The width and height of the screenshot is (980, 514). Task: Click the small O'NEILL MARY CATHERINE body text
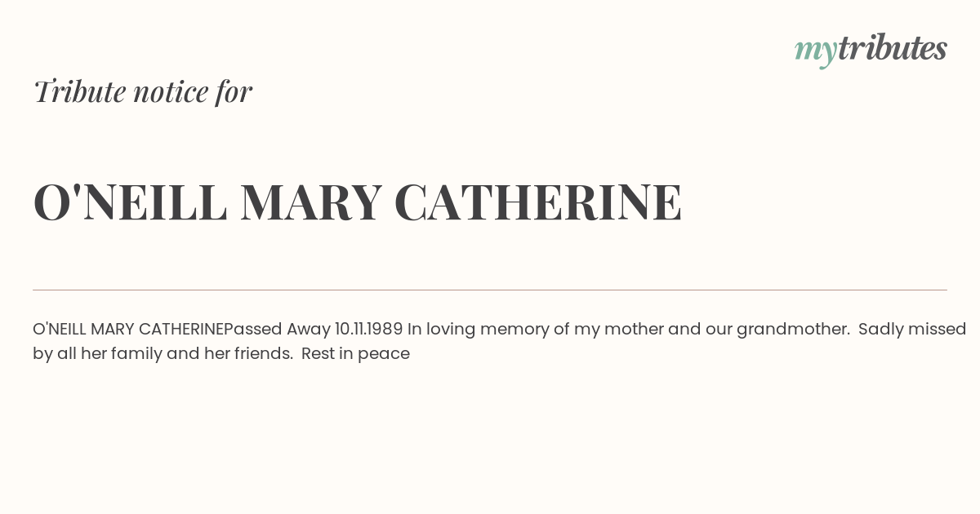128,329
